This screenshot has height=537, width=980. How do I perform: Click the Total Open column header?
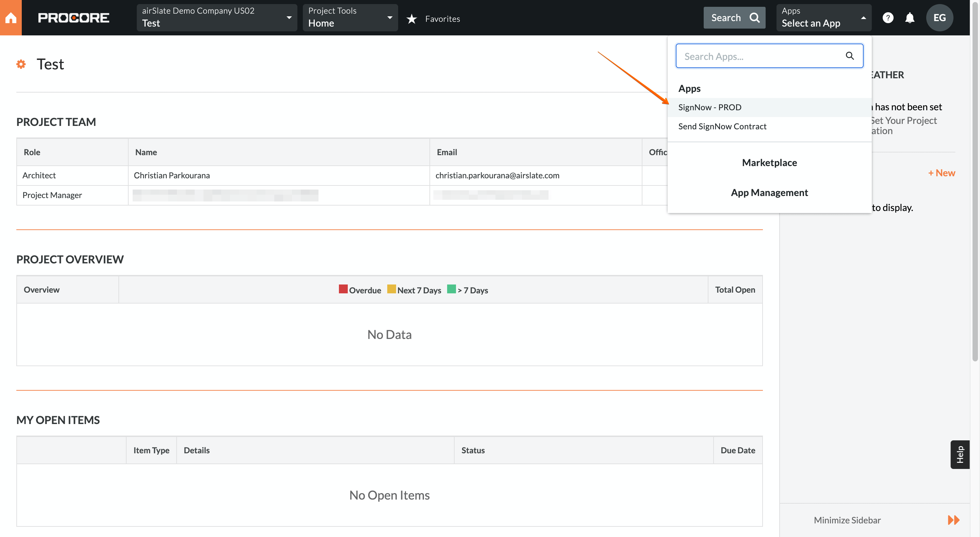(735, 290)
